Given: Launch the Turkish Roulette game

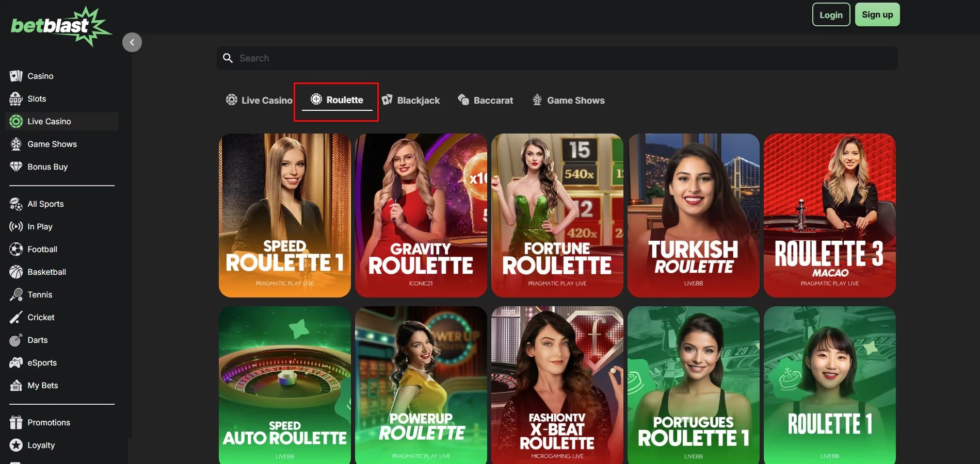Looking at the screenshot, I should click(694, 216).
